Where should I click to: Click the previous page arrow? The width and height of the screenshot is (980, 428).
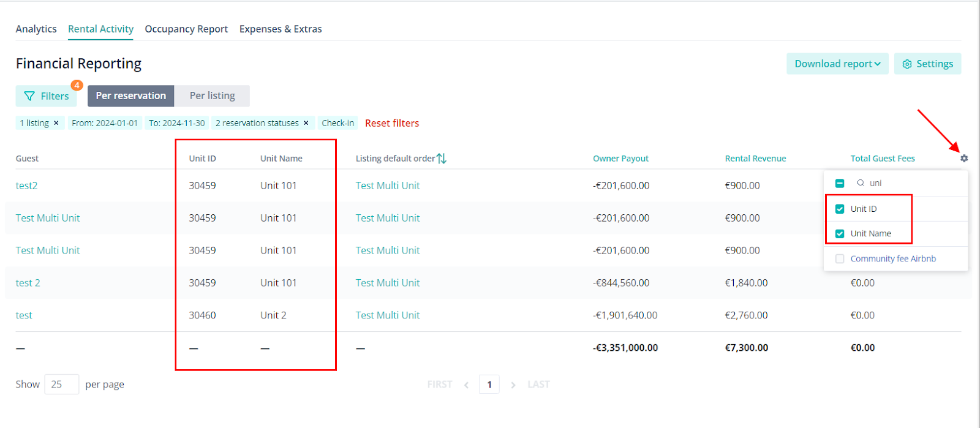click(467, 385)
